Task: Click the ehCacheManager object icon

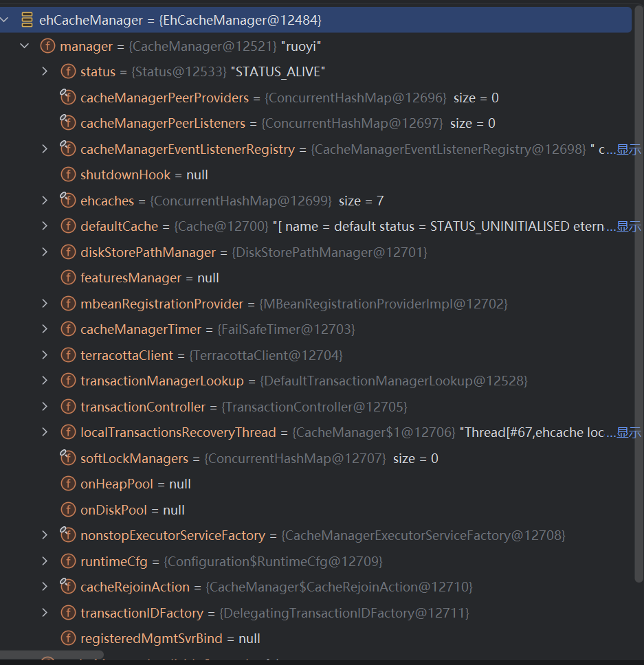Action: click(x=27, y=20)
